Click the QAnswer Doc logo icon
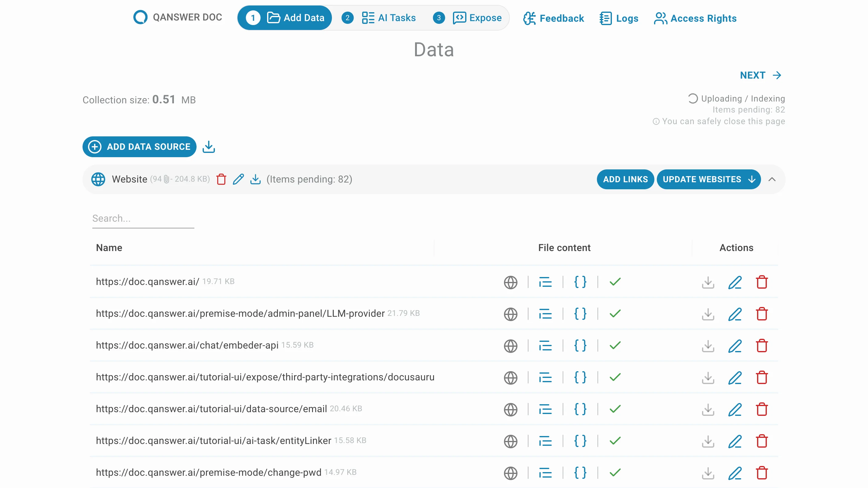Image resolution: width=868 pixels, height=488 pixels. 140,17
